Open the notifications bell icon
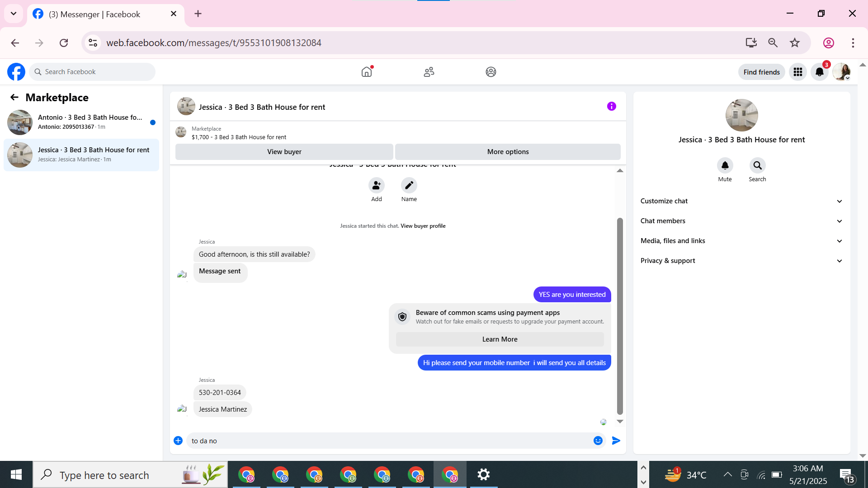Image resolution: width=868 pixels, height=488 pixels. 820,72
